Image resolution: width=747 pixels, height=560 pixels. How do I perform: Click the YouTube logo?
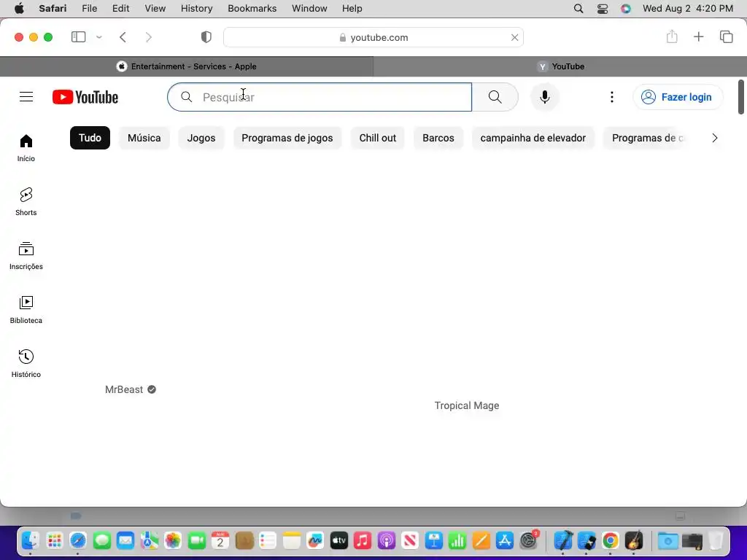[85, 97]
